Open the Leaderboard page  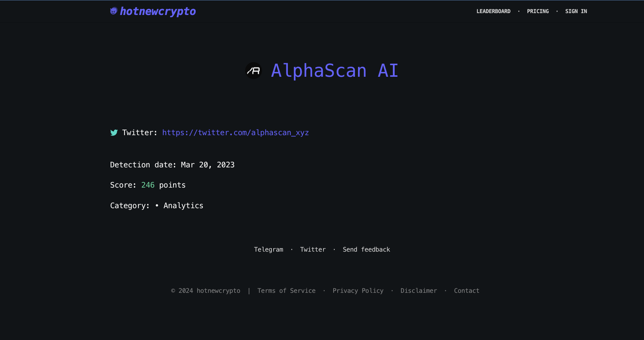pos(493,11)
